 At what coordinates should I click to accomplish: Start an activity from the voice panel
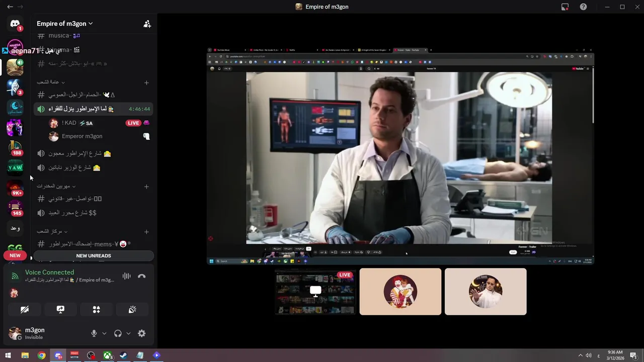click(x=97, y=310)
